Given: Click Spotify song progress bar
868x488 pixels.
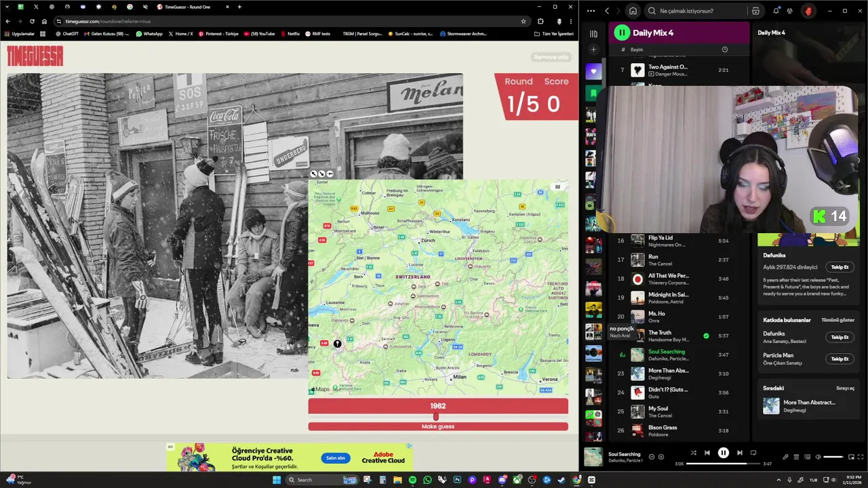Looking at the screenshot, I should click(723, 464).
